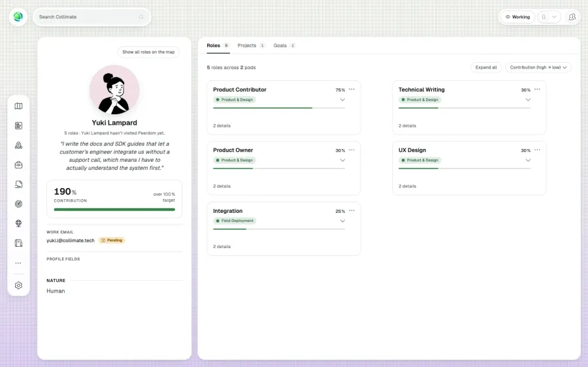Click the Collimate globe logo

18,17
